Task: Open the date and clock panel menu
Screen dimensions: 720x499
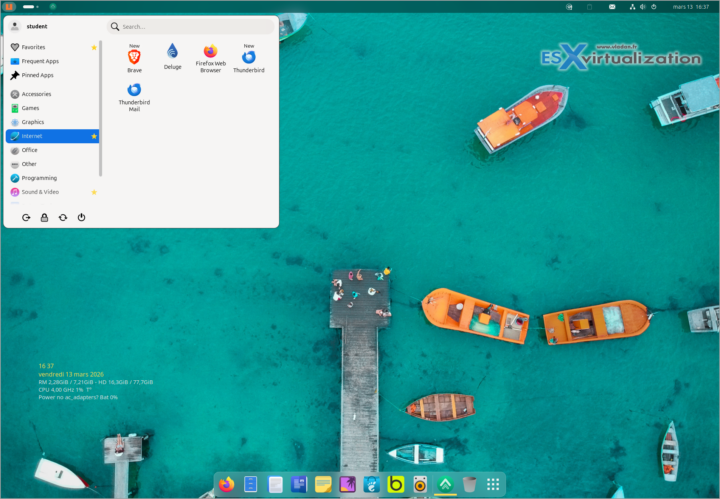Action: click(x=691, y=7)
